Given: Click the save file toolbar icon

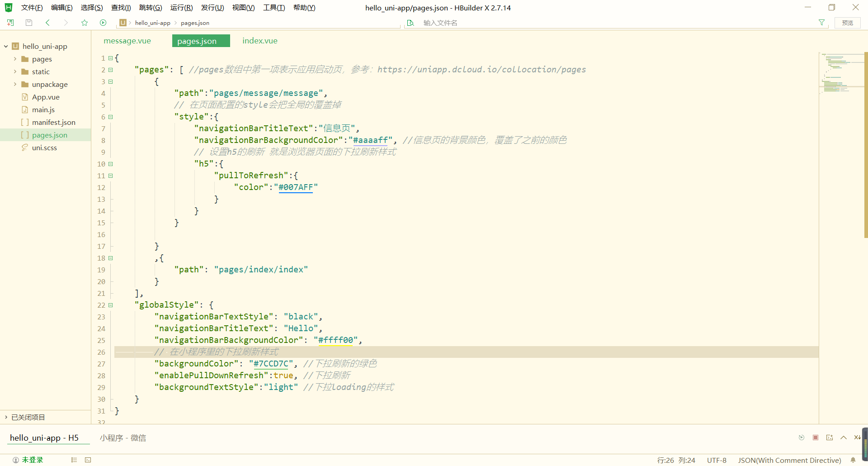Looking at the screenshot, I should (29, 23).
